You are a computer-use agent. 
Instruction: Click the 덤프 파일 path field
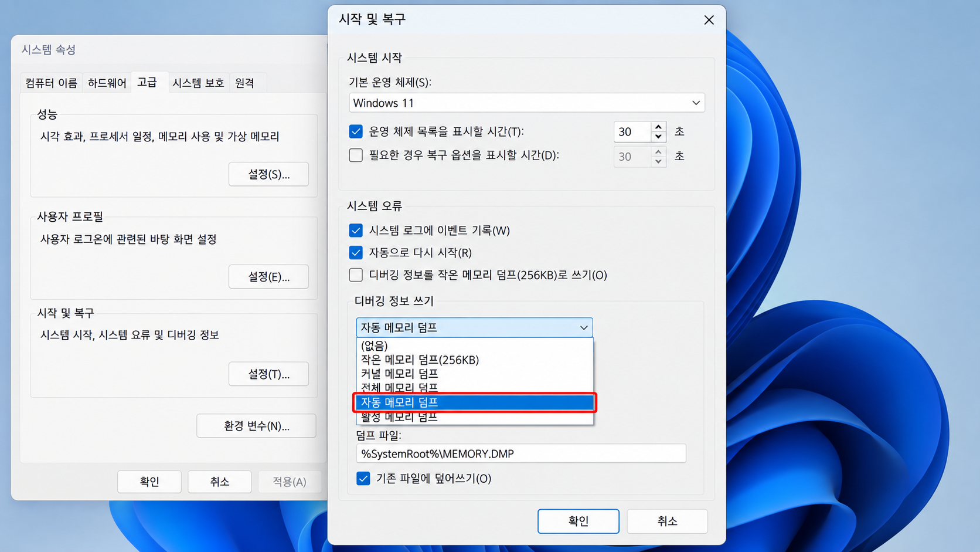click(521, 453)
